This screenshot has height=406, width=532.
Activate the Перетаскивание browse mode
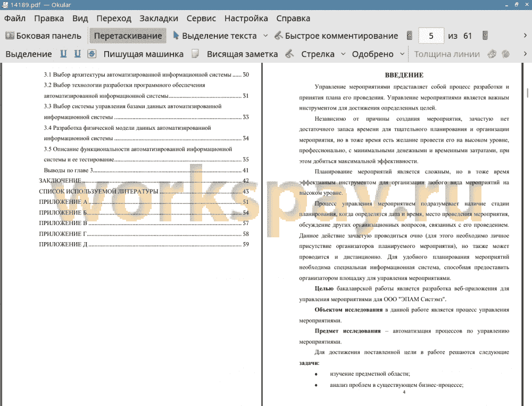128,36
